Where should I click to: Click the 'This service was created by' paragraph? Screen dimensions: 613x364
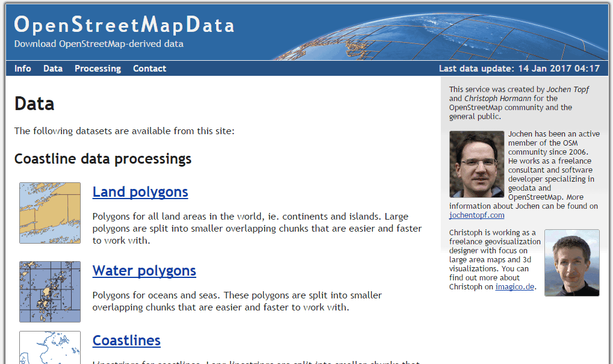(x=519, y=103)
